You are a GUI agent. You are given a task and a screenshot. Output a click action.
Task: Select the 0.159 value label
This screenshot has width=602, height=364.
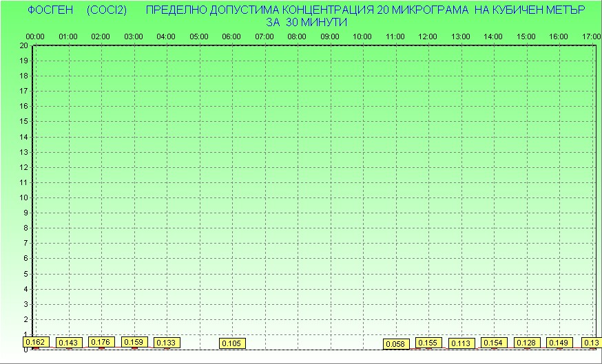click(x=134, y=341)
